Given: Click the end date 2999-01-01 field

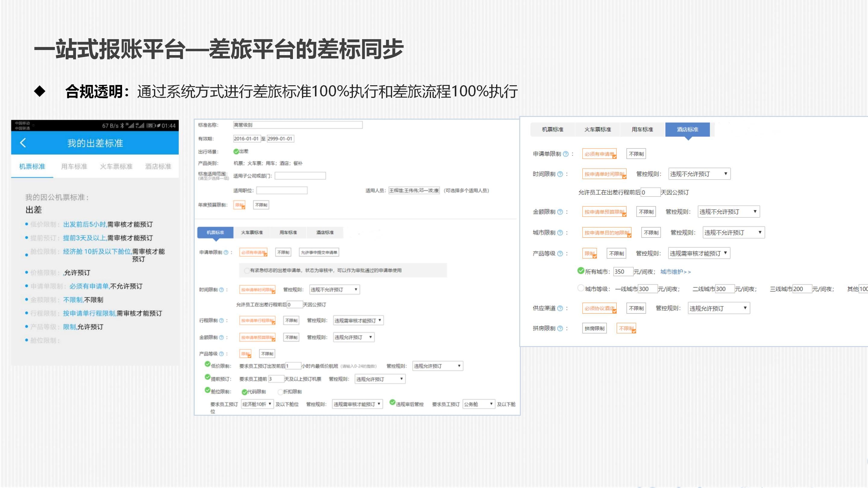Looking at the screenshot, I should click(280, 139).
